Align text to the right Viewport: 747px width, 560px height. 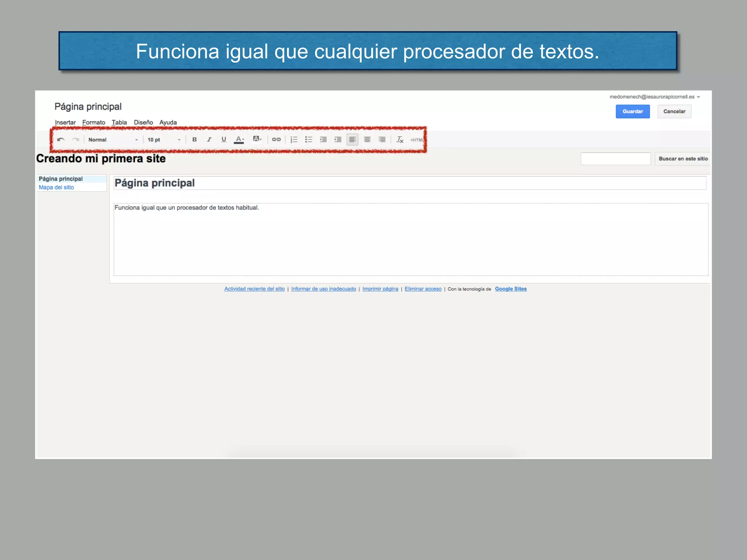tap(382, 140)
